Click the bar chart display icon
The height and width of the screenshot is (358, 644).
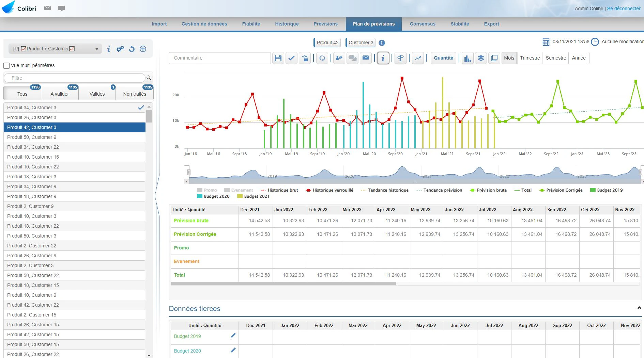click(x=467, y=58)
